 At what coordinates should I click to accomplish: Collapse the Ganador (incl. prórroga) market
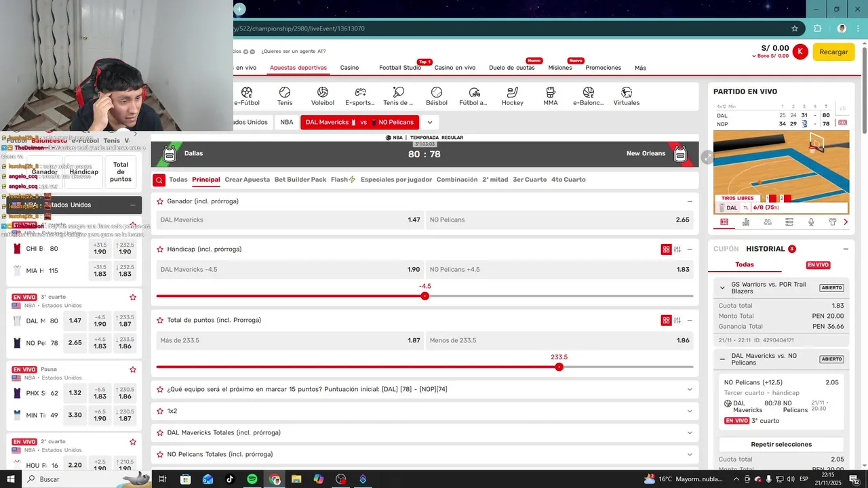690,201
